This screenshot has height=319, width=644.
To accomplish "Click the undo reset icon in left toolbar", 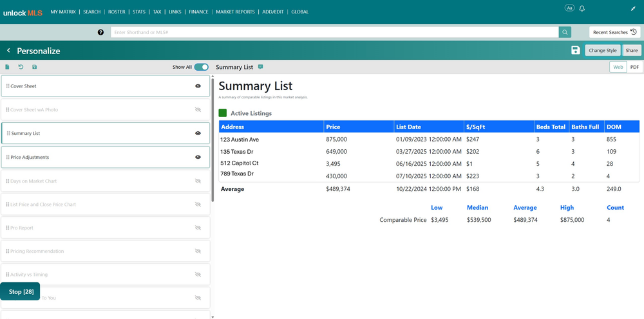I will coord(21,67).
